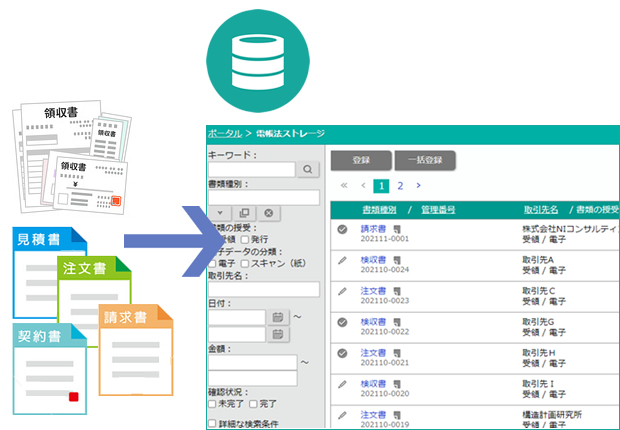Screen dimensions: 620x430
Task: Enable the スキャン（紙） checkbox
Action: point(246,264)
